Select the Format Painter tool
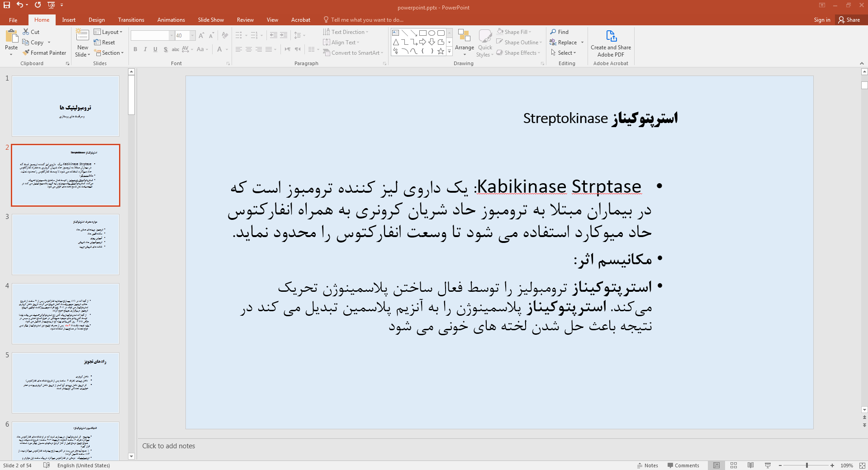 pos(44,53)
